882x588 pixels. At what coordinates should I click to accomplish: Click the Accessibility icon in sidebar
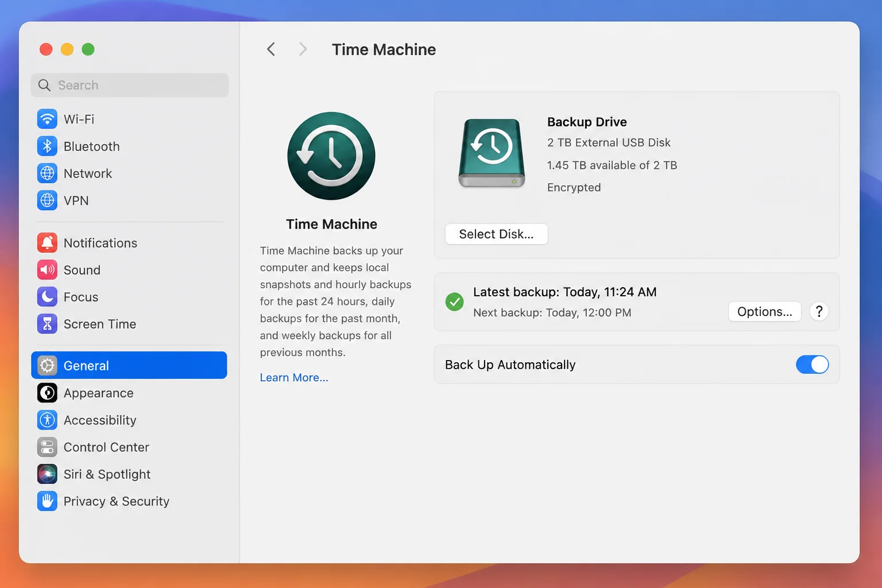(x=47, y=420)
